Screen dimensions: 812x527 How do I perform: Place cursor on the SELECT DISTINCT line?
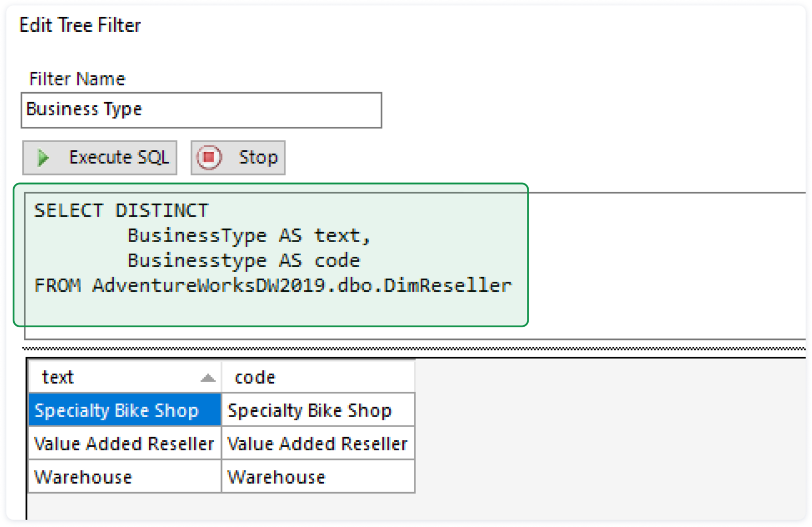(122, 211)
